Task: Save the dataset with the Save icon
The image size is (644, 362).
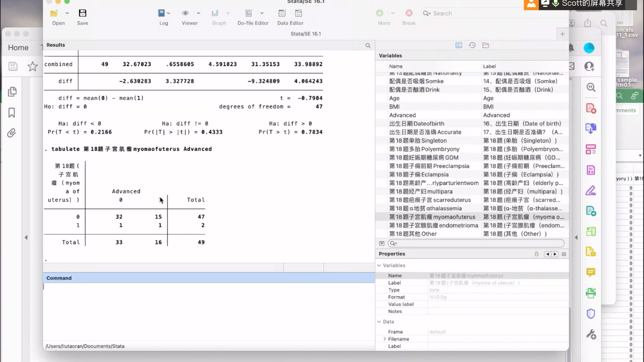Action: (82, 13)
